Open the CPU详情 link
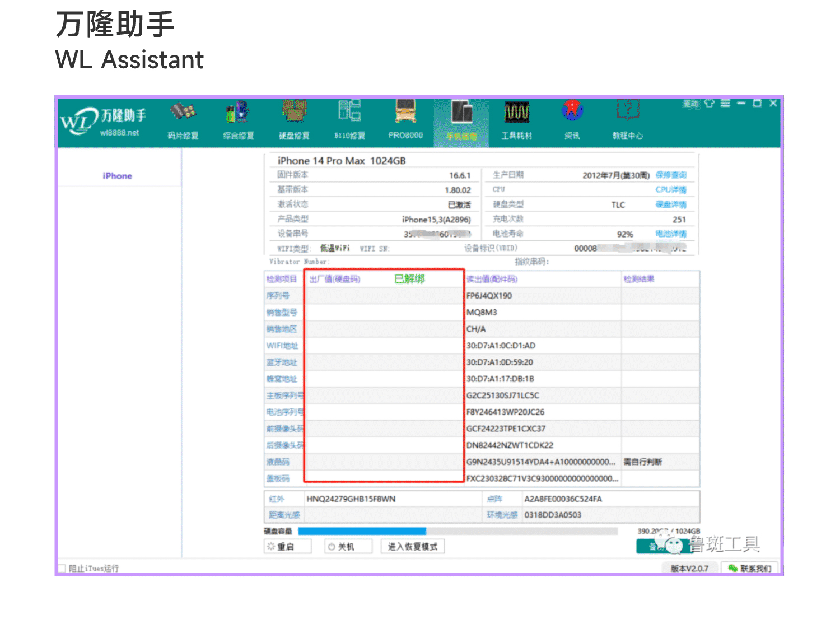The height and width of the screenshot is (633, 840). click(x=671, y=190)
